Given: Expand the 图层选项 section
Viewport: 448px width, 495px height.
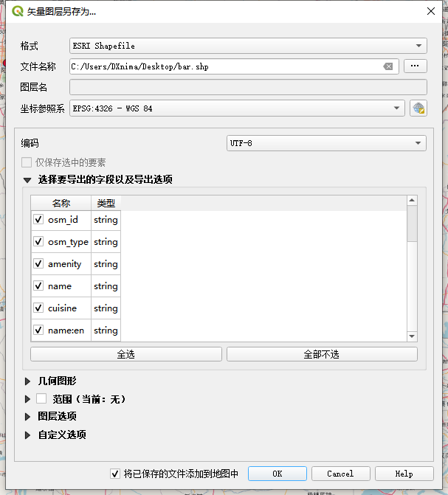Looking at the screenshot, I should (27, 417).
